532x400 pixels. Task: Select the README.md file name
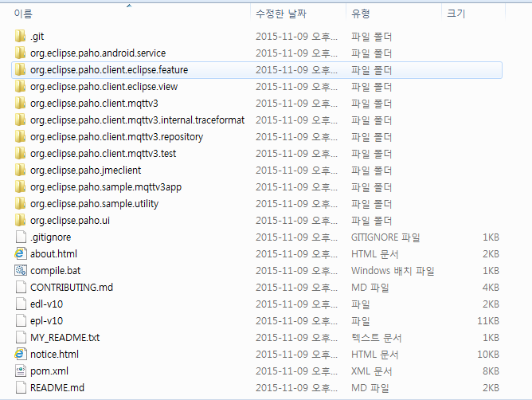click(x=57, y=387)
